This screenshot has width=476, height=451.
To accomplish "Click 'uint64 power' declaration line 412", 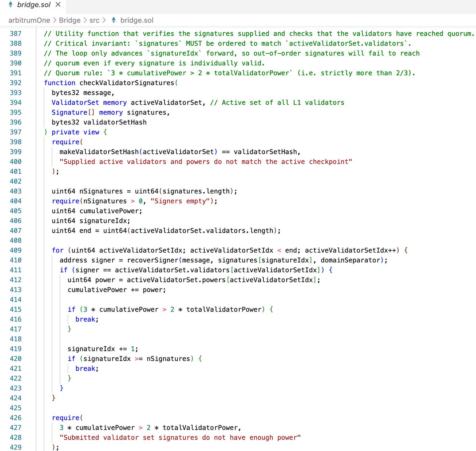I will point(91,280).
